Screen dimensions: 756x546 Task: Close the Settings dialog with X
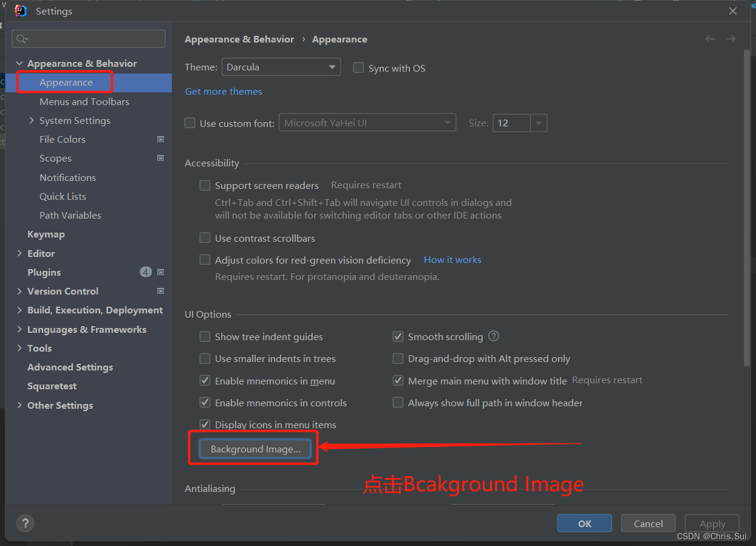[733, 11]
